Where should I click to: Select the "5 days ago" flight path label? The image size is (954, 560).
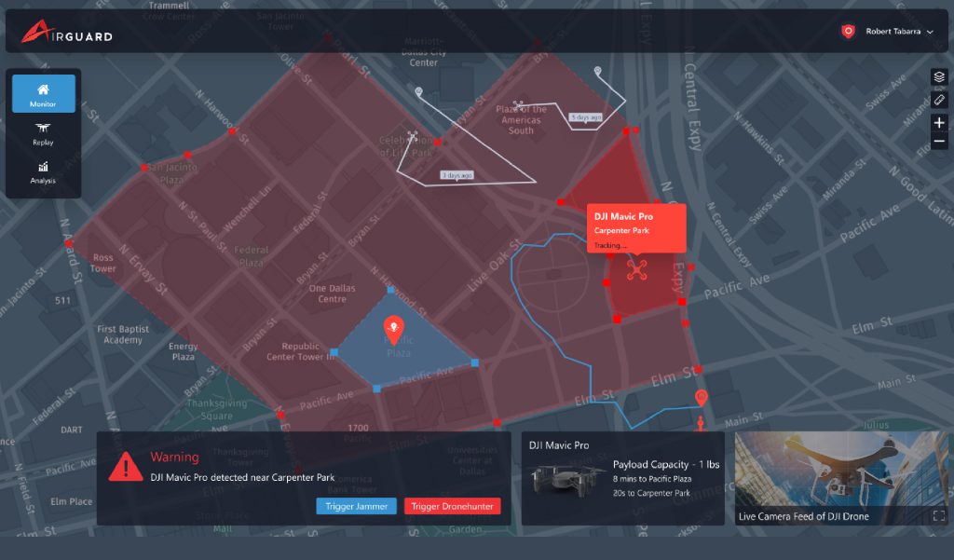tap(586, 116)
